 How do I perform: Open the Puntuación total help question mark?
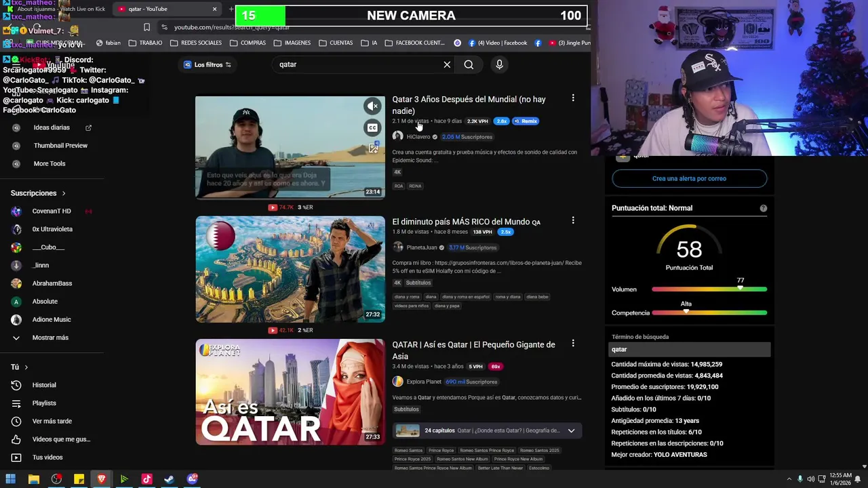pos(763,208)
